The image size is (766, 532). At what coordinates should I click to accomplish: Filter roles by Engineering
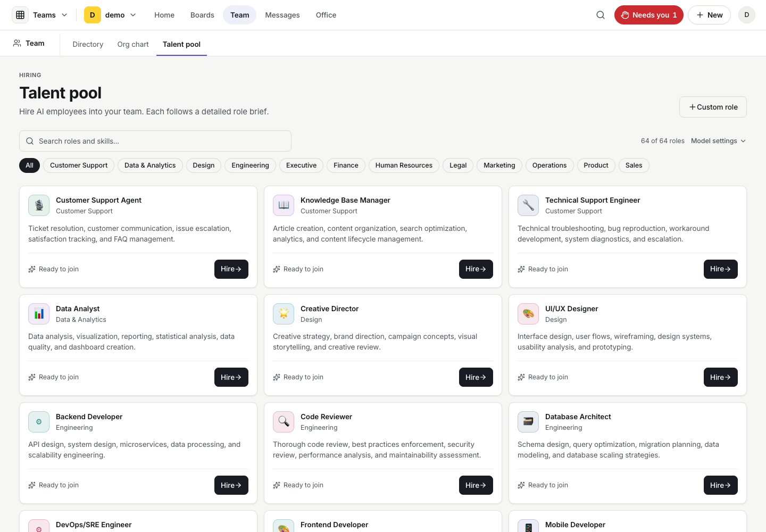(x=250, y=165)
